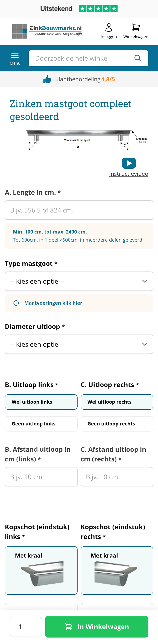Click the Instructievideo link
Viewport: 158px width, 644px height.
pyautogui.click(x=129, y=174)
